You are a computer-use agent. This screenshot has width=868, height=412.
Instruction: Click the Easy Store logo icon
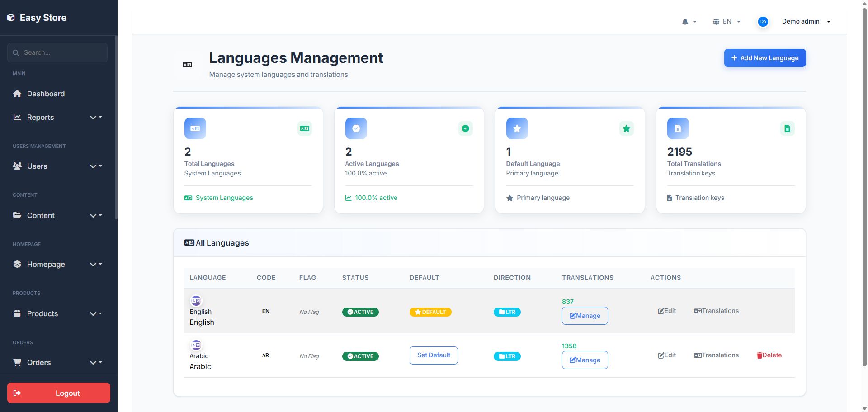(x=11, y=18)
